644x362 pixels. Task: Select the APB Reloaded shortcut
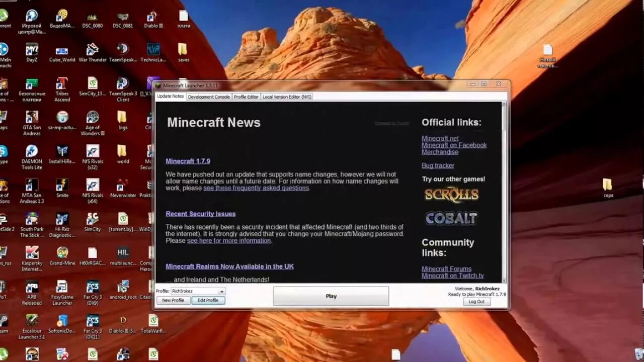point(32,293)
